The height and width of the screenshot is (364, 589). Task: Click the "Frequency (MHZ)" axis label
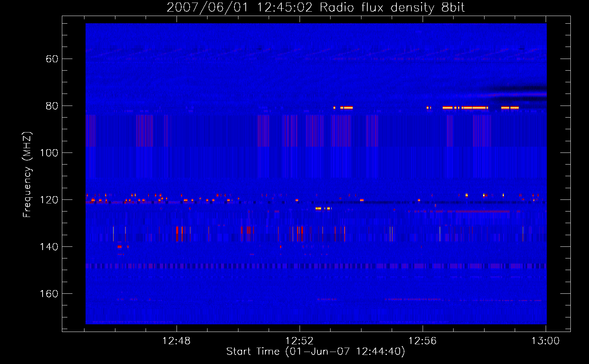coord(27,175)
